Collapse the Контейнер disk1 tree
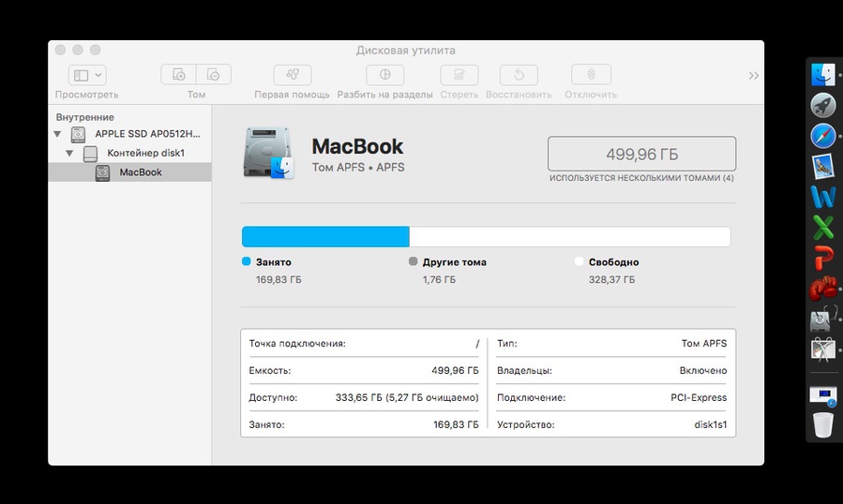The width and height of the screenshot is (843, 504). [x=69, y=153]
